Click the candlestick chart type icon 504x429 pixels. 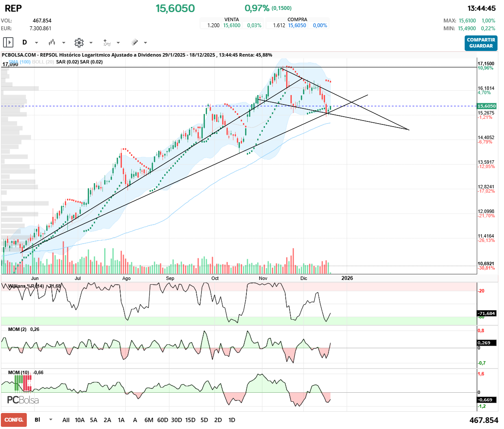[x=52, y=42]
